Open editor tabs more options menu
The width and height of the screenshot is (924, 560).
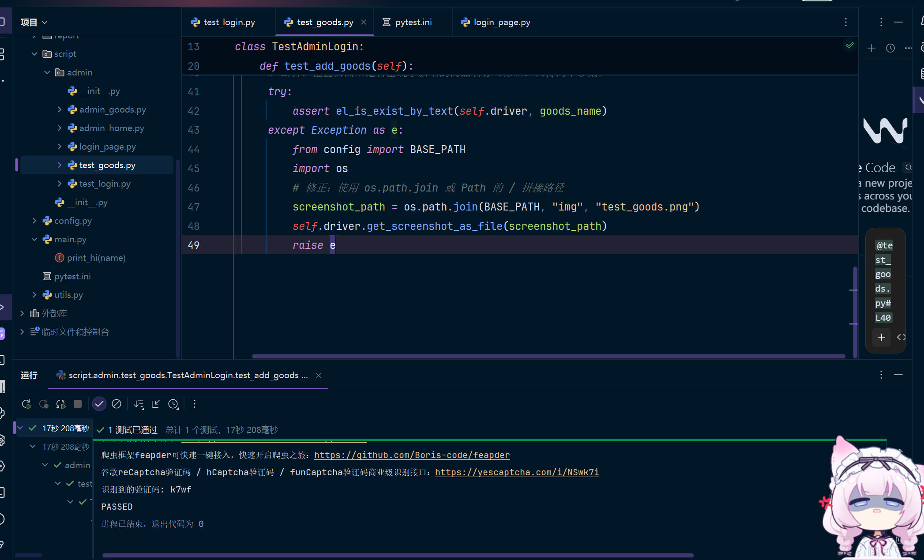(846, 22)
